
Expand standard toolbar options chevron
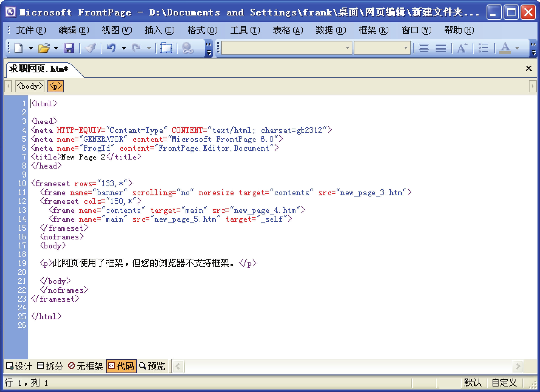(209, 48)
